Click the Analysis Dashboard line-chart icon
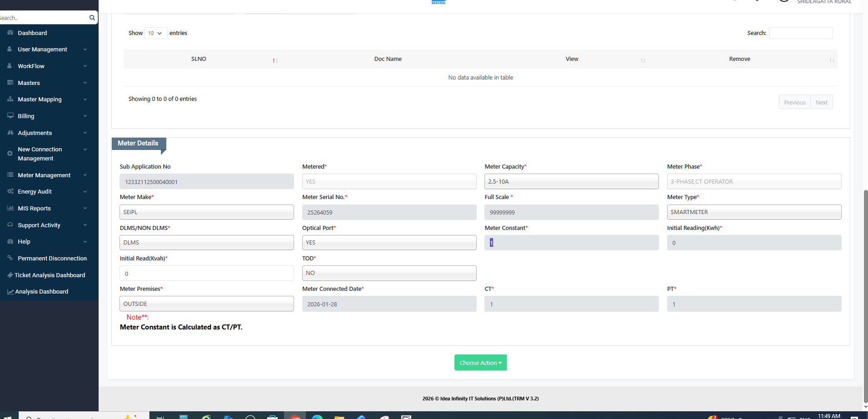 pyautogui.click(x=10, y=292)
